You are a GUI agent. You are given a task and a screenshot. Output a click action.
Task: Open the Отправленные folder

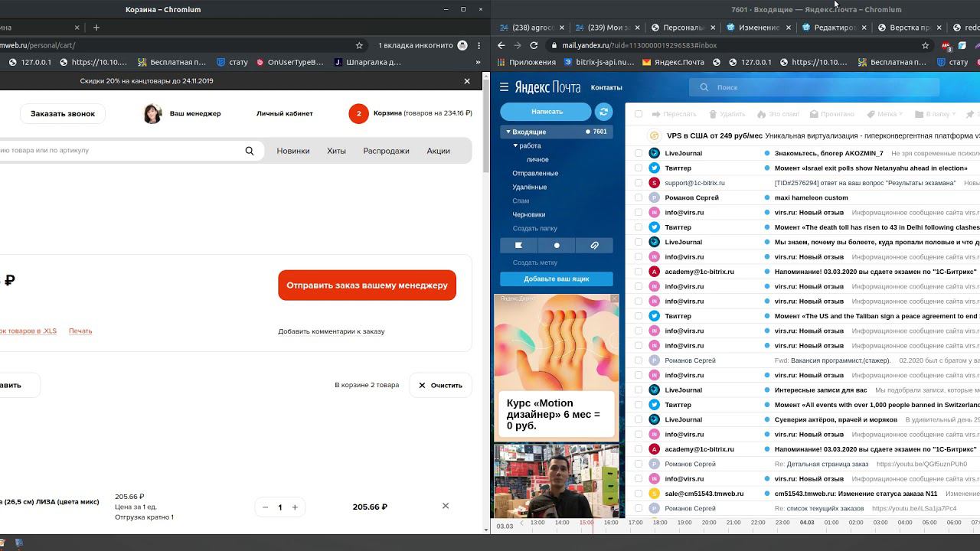tap(535, 173)
